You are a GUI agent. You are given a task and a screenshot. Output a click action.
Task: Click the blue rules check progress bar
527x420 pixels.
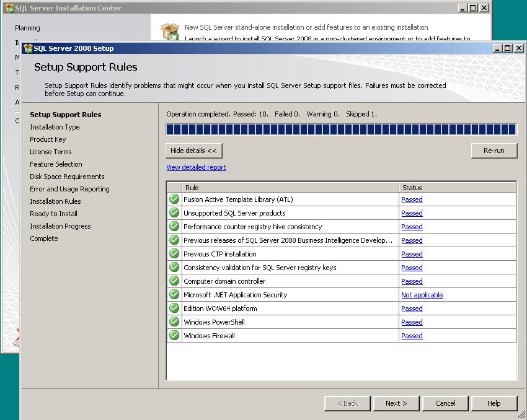341,129
